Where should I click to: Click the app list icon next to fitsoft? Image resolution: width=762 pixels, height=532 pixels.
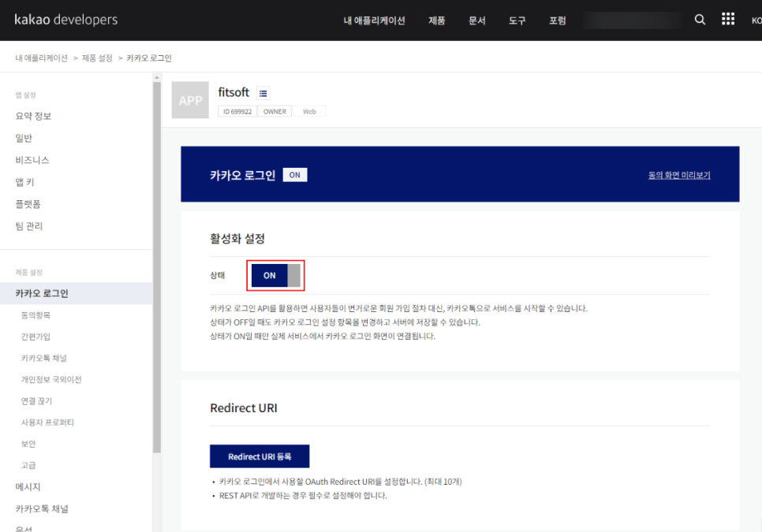click(x=263, y=93)
